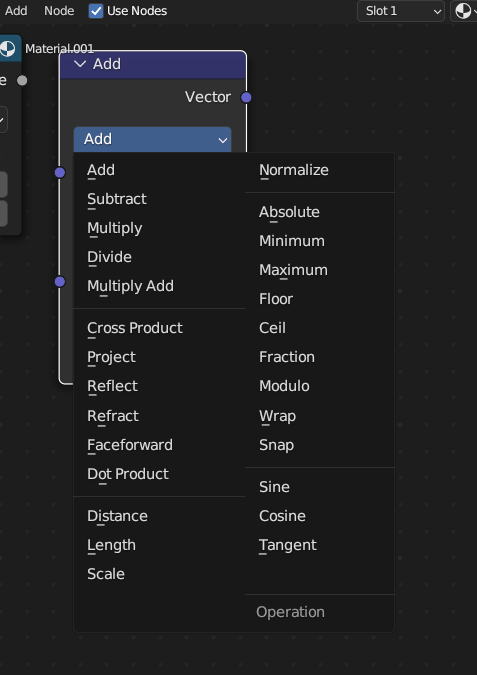477x675 pixels.
Task: Select the Cosine operation
Action: coord(320,516)
